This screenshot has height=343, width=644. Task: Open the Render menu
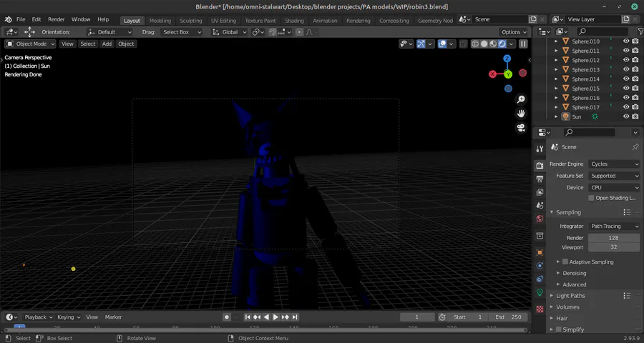[x=56, y=19]
